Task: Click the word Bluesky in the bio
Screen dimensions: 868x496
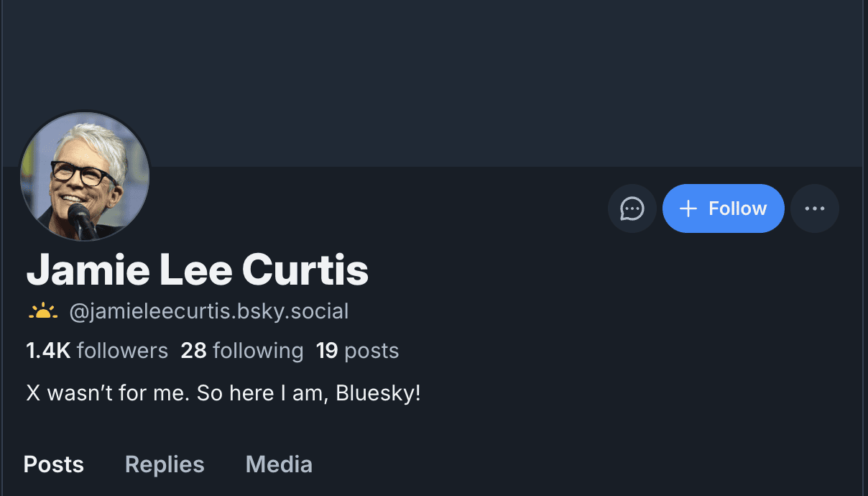Action: click(377, 394)
